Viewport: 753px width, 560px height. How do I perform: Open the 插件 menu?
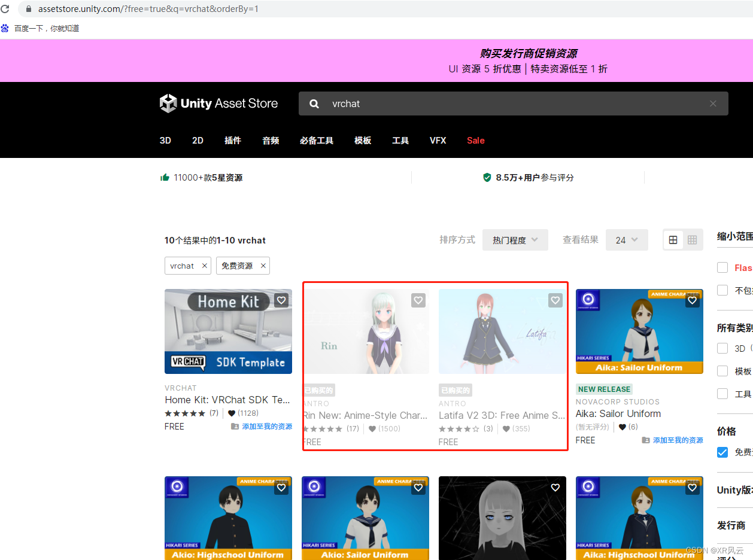[233, 141]
